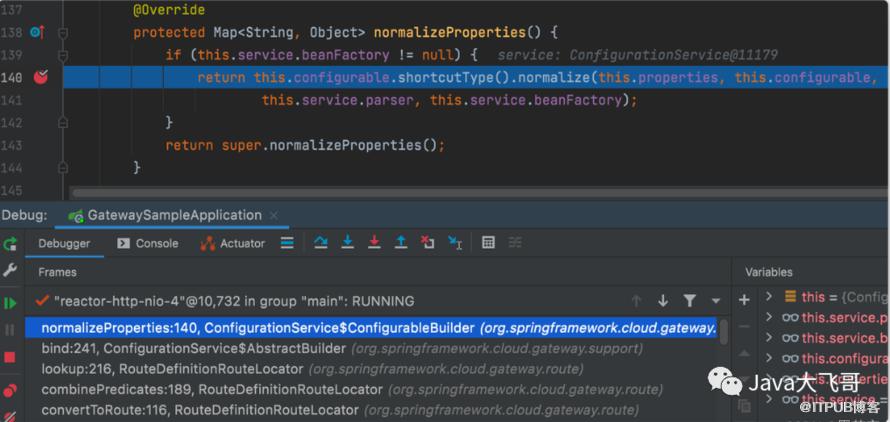Click the Step Out icon
Viewport: 890px width, 422px height.
click(401, 243)
